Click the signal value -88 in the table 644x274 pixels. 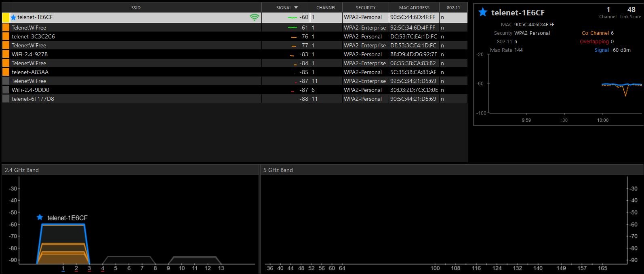click(304, 99)
